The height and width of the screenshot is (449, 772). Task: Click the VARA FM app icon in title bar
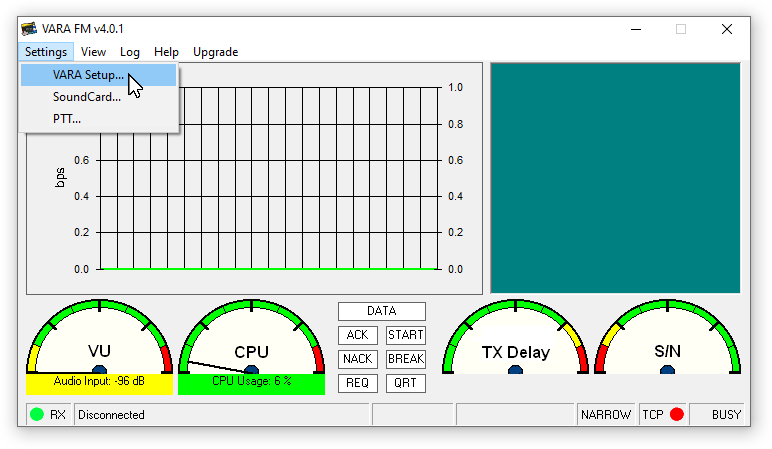(29, 29)
